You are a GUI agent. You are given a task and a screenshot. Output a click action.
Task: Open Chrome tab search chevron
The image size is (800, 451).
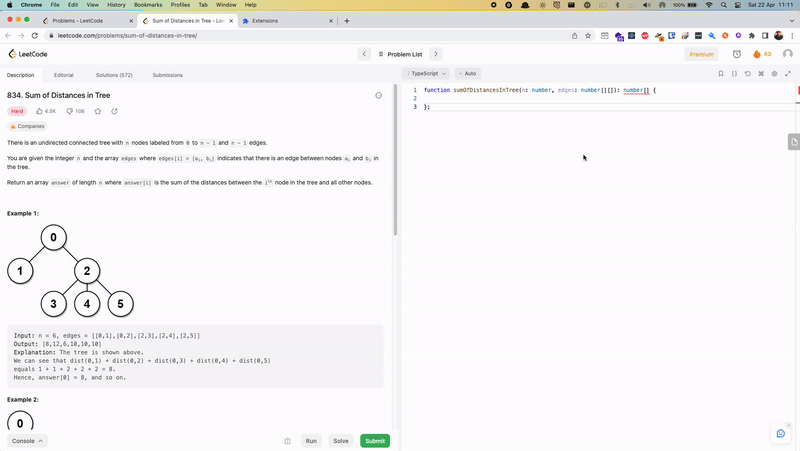click(792, 21)
